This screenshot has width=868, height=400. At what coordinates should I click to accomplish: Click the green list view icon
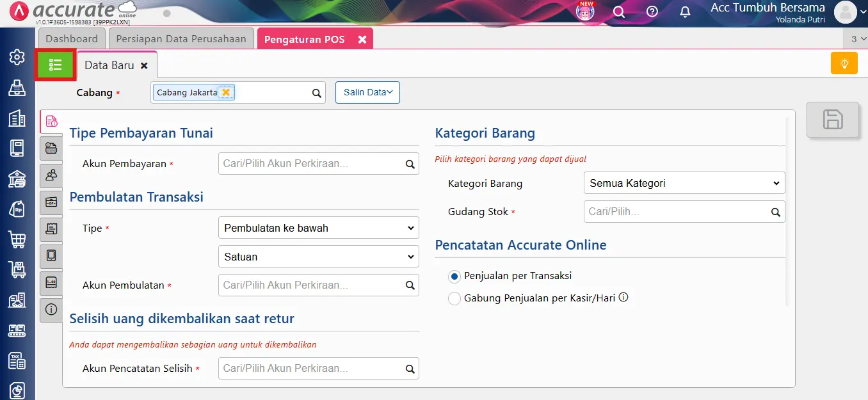pyautogui.click(x=56, y=65)
